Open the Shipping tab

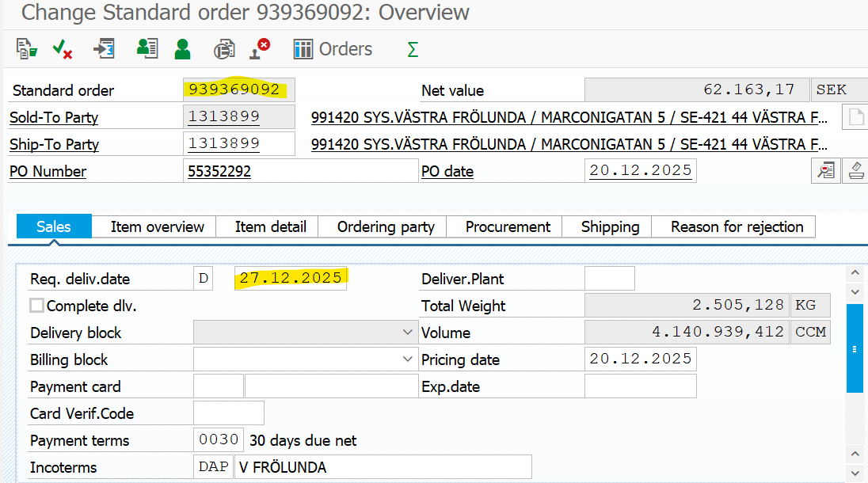610,226
